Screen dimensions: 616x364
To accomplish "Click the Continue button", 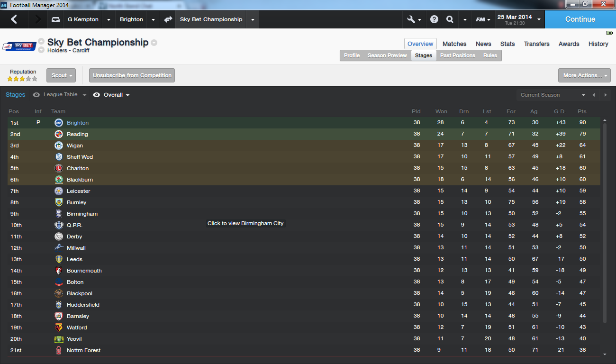I will pos(580,19).
